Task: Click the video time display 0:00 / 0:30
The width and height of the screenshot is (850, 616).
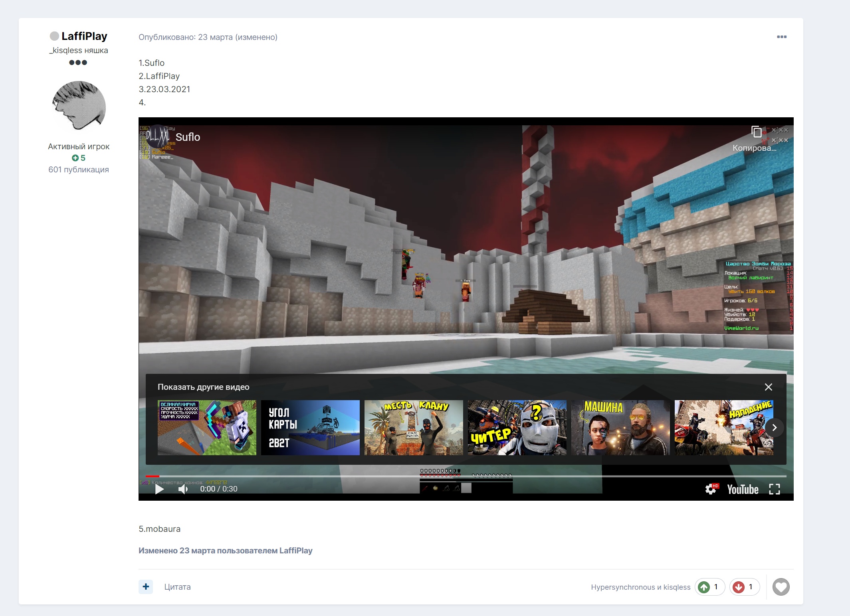Action: pos(219,489)
